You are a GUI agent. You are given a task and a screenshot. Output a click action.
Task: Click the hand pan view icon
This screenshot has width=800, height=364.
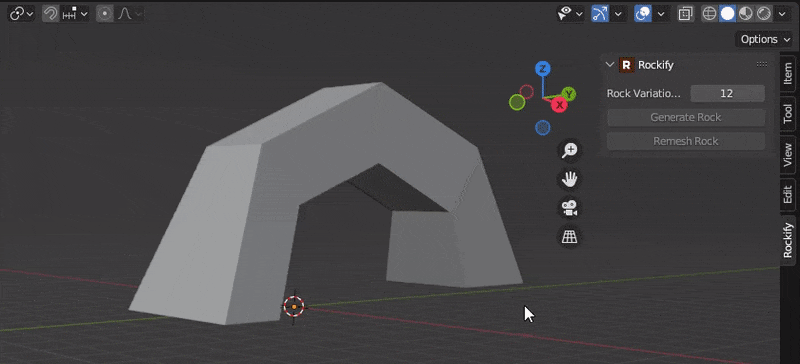(x=569, y=179)
